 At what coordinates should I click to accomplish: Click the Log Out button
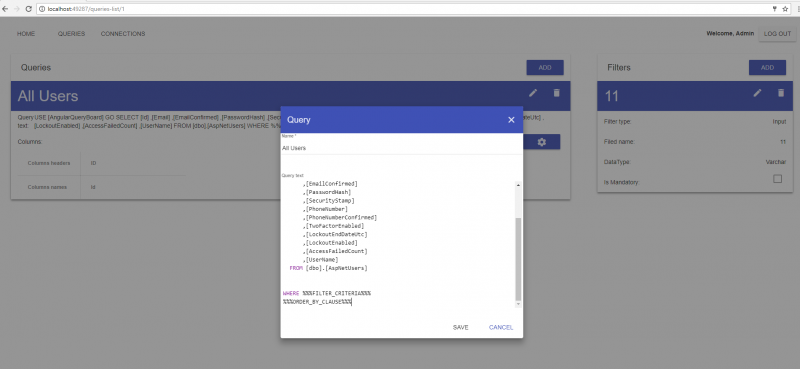coord(777,34)
